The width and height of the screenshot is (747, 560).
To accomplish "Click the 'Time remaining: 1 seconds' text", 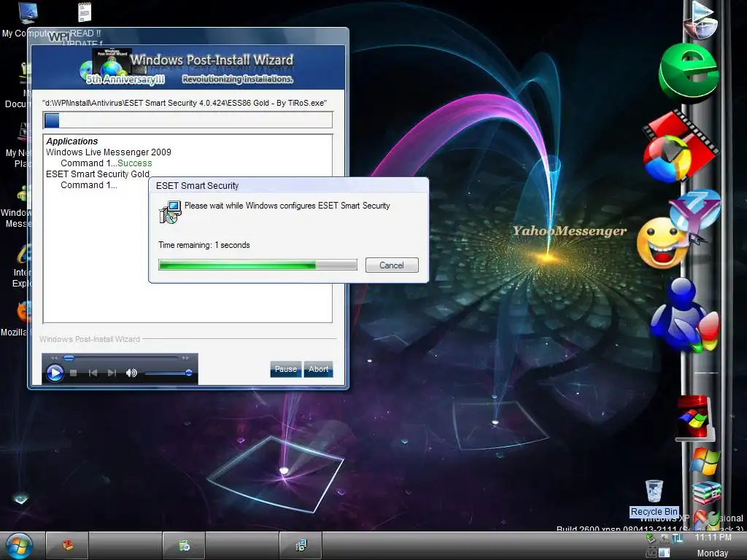I will click(x=204, y=245).
